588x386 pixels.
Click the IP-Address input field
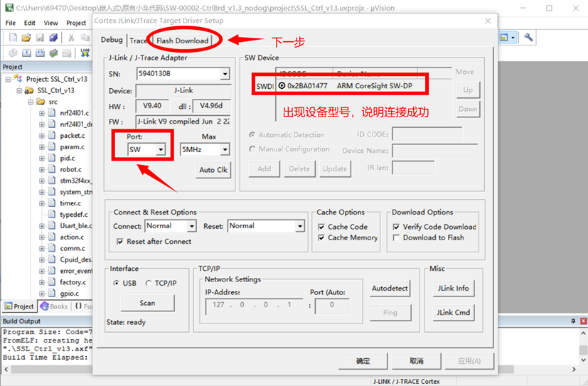255,306
